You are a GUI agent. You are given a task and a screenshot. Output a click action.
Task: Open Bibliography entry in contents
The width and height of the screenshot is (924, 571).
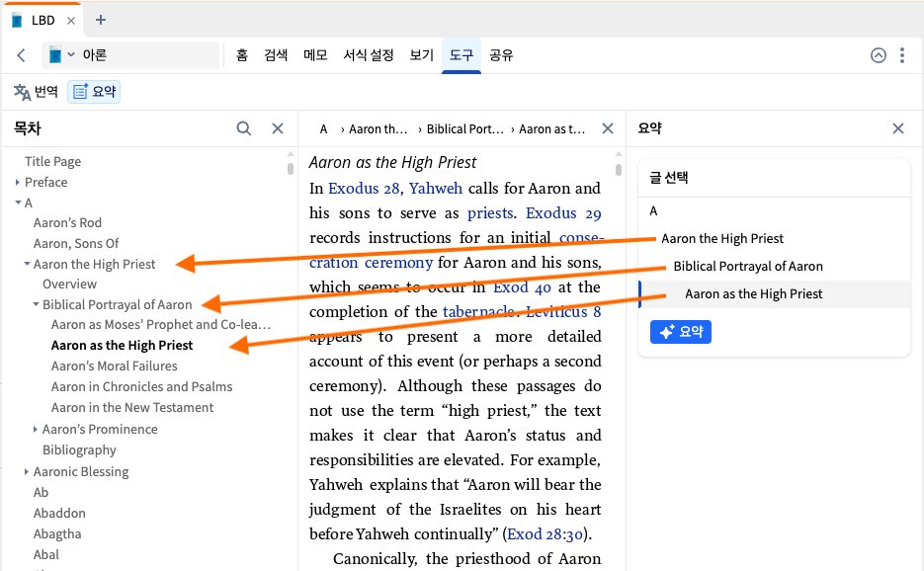pyautogui.click(x=80, y=450)
